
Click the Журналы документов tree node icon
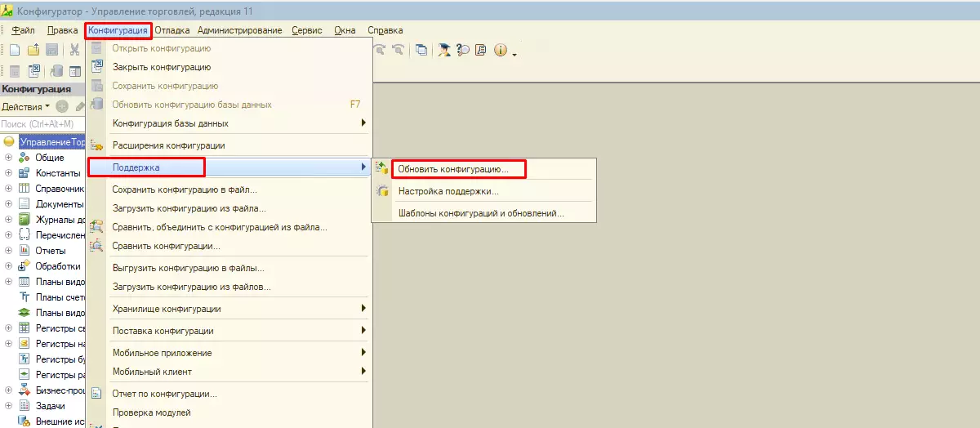(x=24, y=220)
